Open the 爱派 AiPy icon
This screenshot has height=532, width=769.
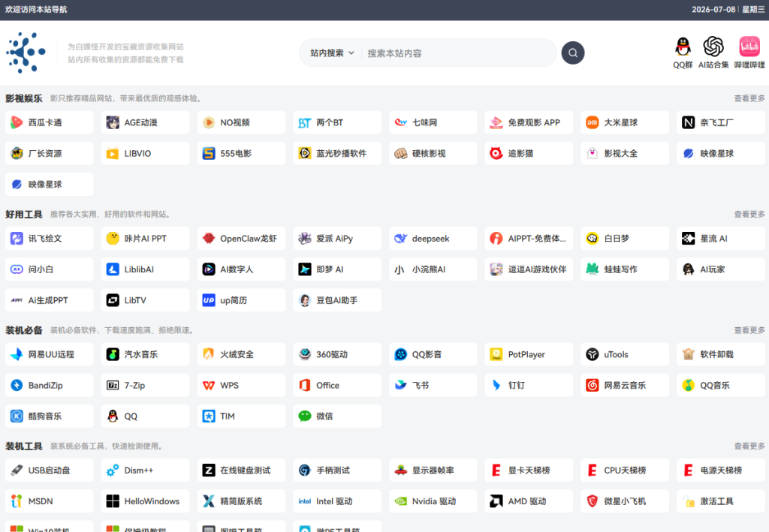pos(305,239)
